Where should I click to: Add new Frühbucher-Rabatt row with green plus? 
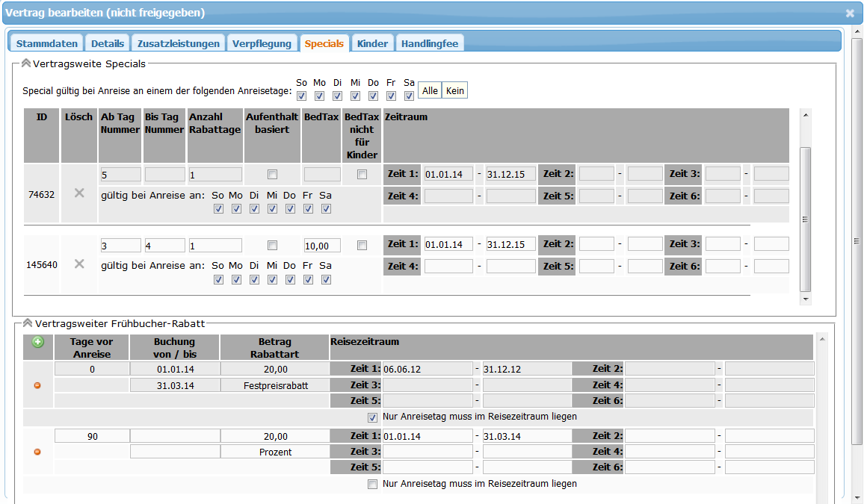pos(38,342)
